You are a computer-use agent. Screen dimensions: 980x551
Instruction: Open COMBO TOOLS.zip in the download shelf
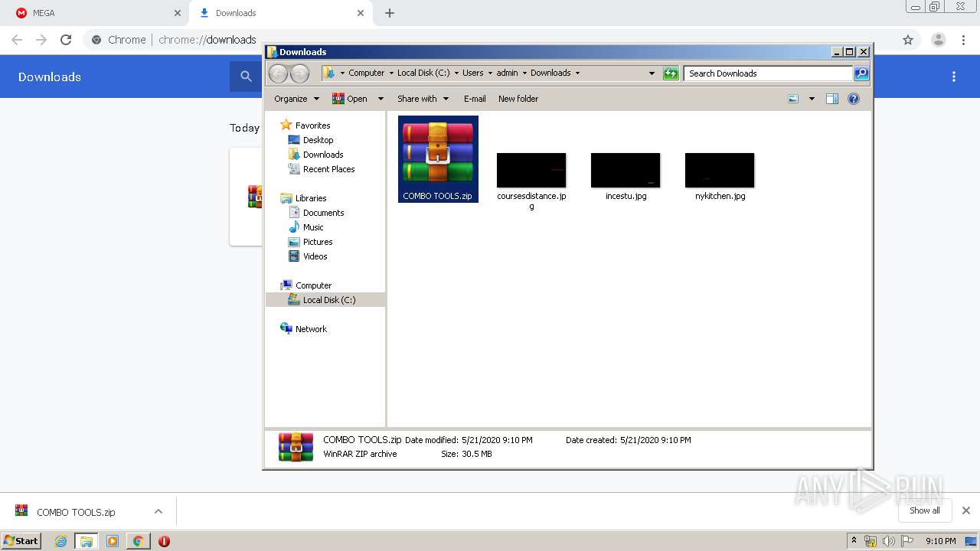76,512
